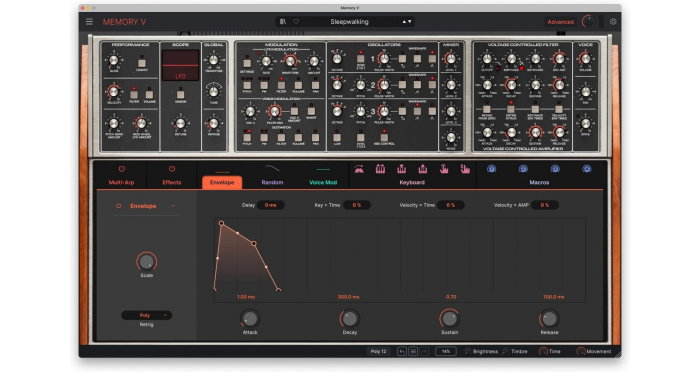Screen dimensions: 700x372
Task: Click the envelope Sustain knob
Action: pyautogui.click(x=450, y=318)
